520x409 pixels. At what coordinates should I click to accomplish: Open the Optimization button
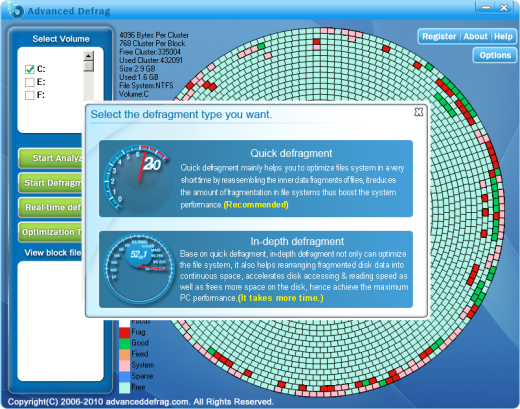pyautogui.click(x=51, y=232)
